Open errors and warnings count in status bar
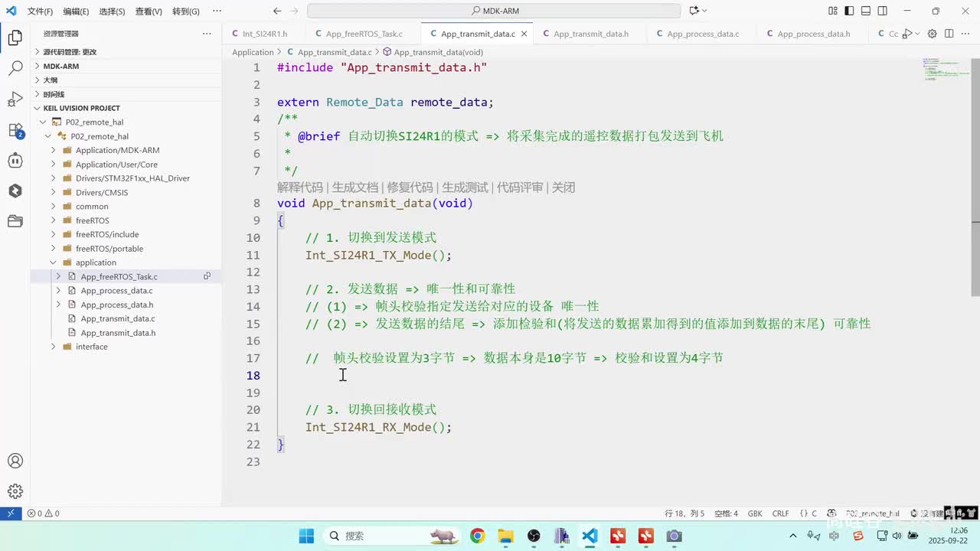This screenshot has height=551, width=980. coord(43,514)
